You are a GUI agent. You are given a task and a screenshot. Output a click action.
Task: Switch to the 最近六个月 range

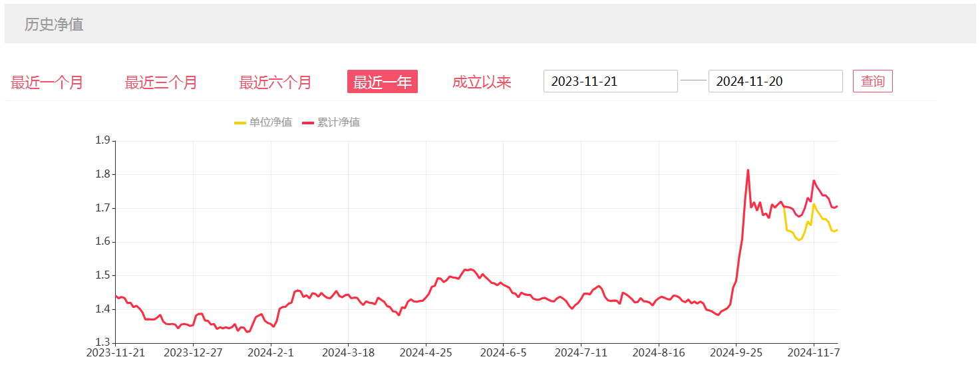275,82
